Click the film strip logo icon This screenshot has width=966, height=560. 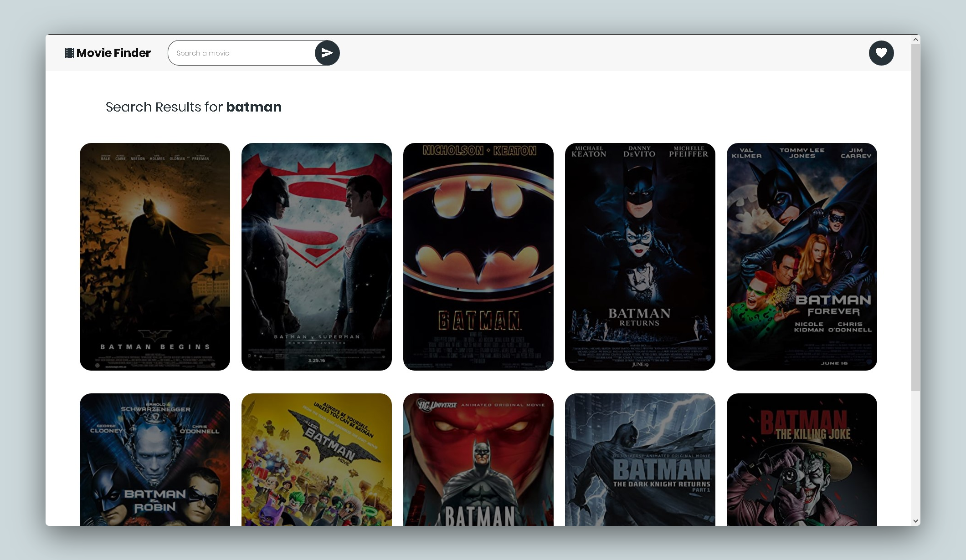[69, 53]
